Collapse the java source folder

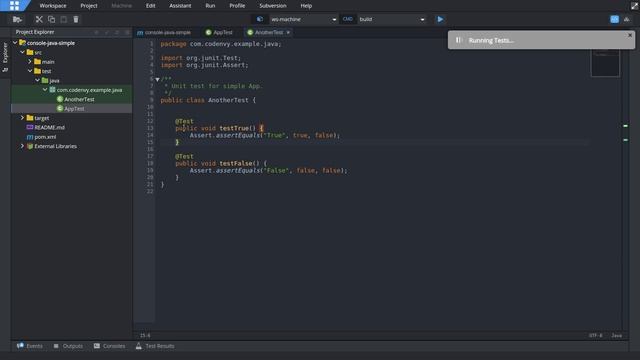38,80
